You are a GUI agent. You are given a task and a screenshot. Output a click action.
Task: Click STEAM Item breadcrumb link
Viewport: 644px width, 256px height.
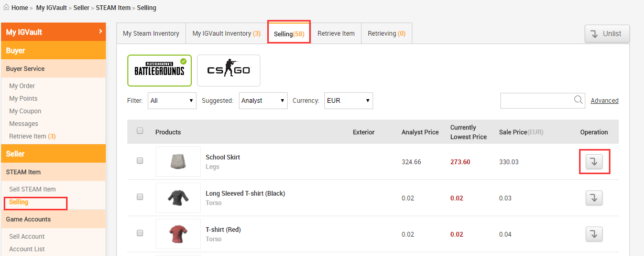tap(113, 8)
